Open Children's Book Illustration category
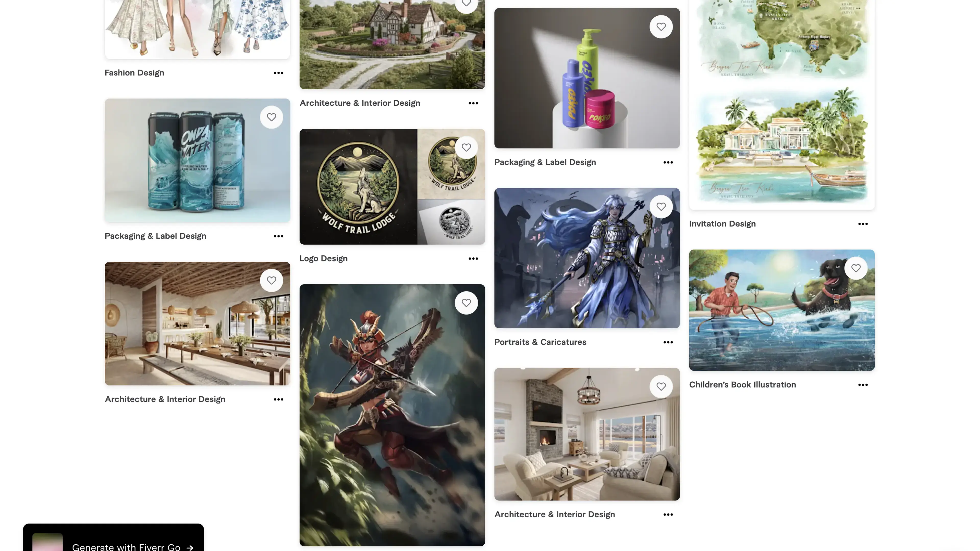 click(x=742, y=385)
